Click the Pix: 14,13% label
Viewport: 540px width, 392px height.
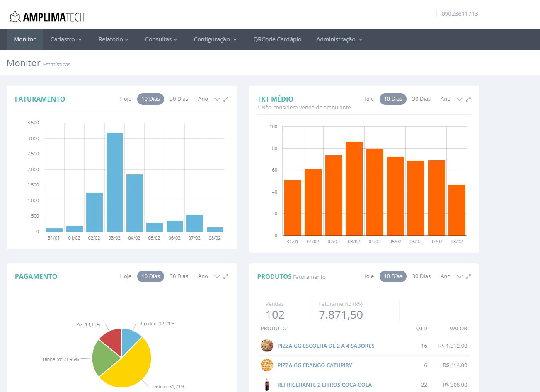point(88,324)
